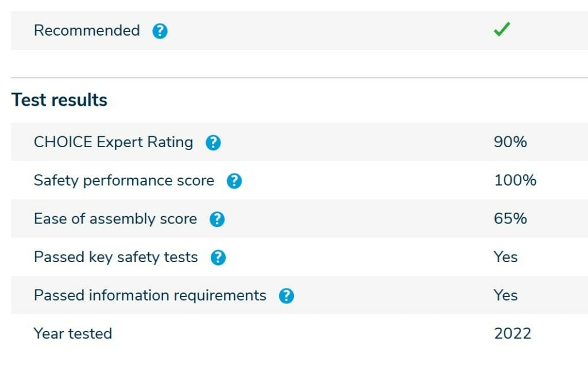The image size is (588, 377).
Task: Select the Year tested label
Action: (x=73, y=333)
